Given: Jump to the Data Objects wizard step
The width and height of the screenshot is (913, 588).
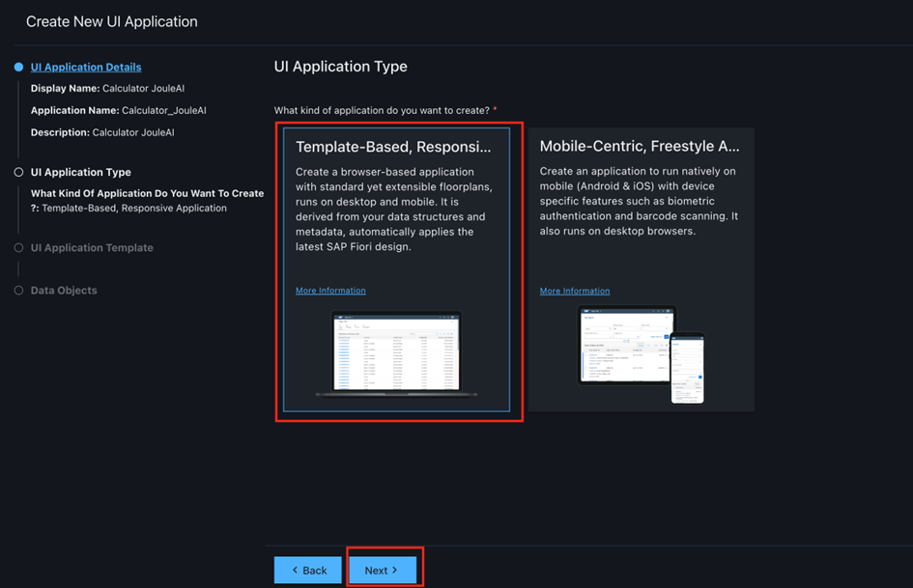Looking at the screenshot, I should click(x=64, y=291).
